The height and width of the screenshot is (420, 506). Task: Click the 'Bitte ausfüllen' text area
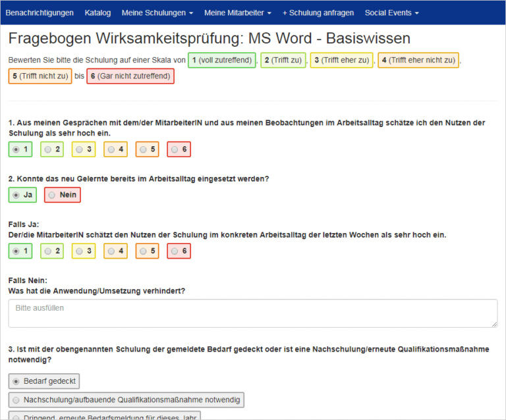(x=253, y=313)
